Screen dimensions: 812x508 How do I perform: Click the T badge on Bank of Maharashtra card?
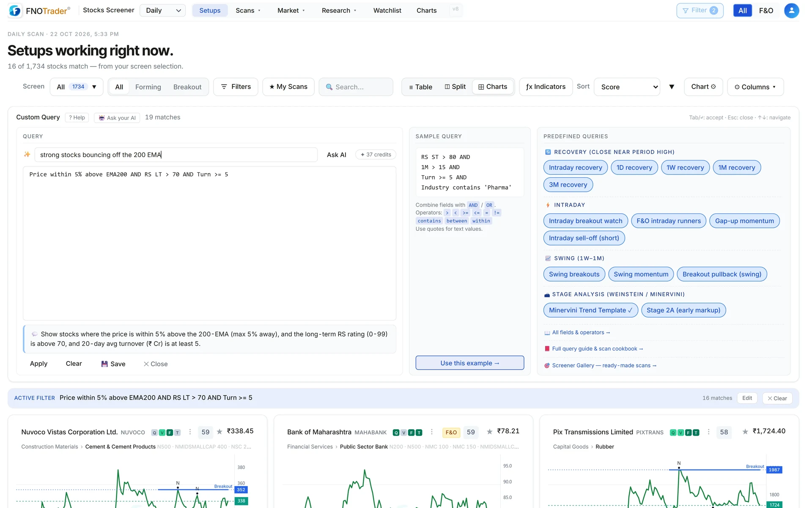[x=419, y=433]
